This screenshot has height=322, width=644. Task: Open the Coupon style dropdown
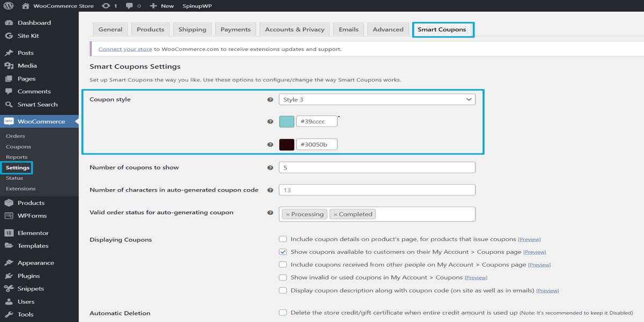pos(377,100)
